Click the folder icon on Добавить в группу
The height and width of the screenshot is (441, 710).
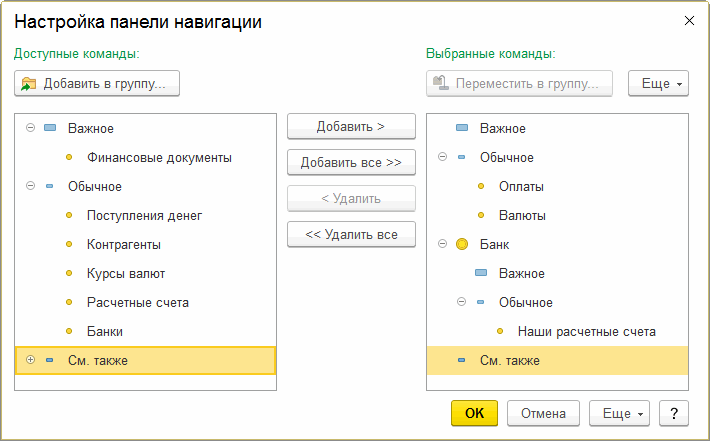point(29,83)
